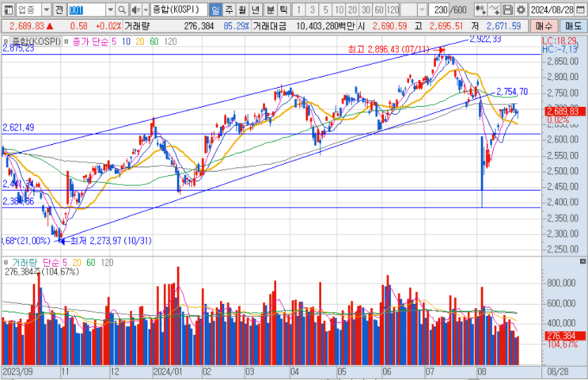
Task: Click the red 매수 buy button
Action: point(544,26)
